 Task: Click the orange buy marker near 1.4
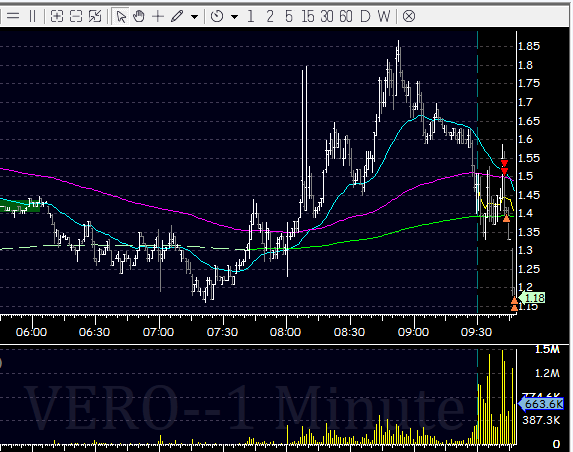(x=506, y=219)
